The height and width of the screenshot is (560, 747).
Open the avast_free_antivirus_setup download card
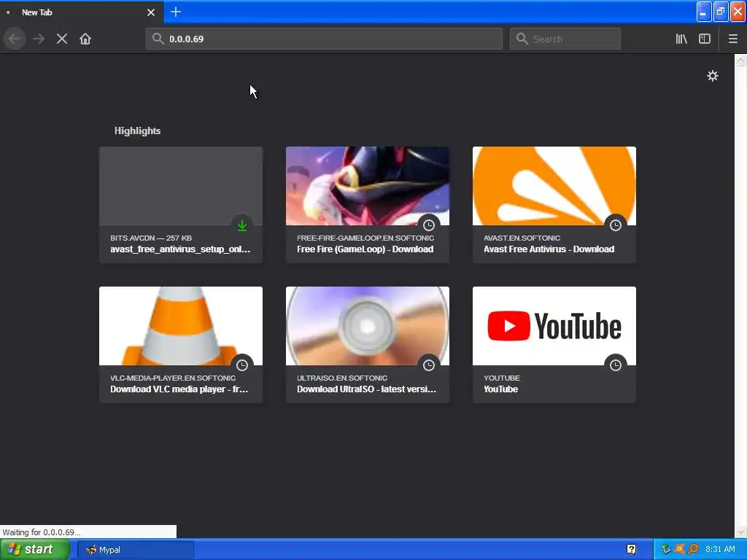[x=181, y=205]
